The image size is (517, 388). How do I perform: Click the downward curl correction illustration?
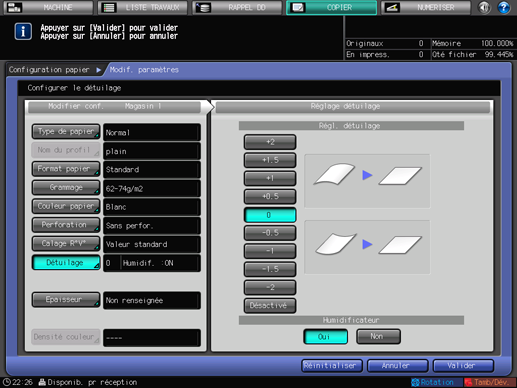[367, 247]
